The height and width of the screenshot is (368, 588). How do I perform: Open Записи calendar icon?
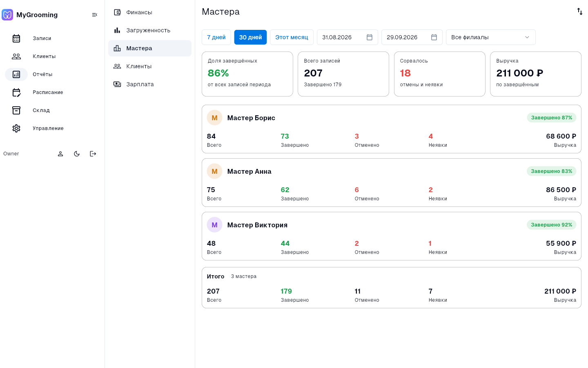[x=16, y=38]
